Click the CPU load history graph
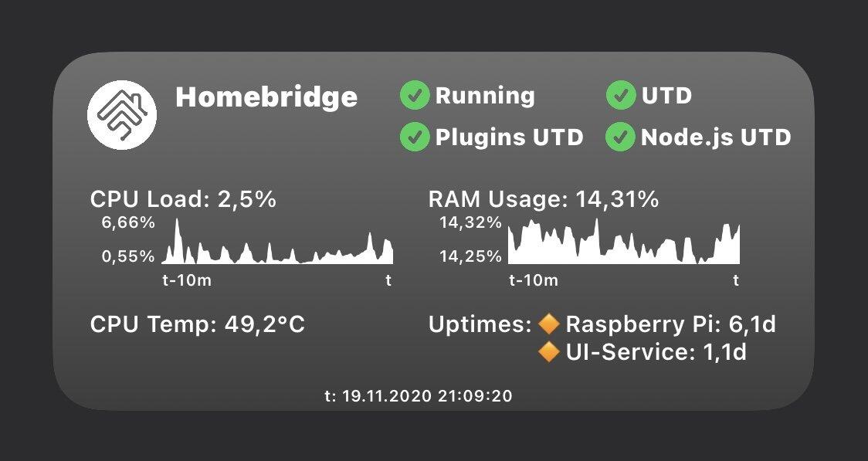This screenshot has height=461, width=868. (x=277, y=241)
